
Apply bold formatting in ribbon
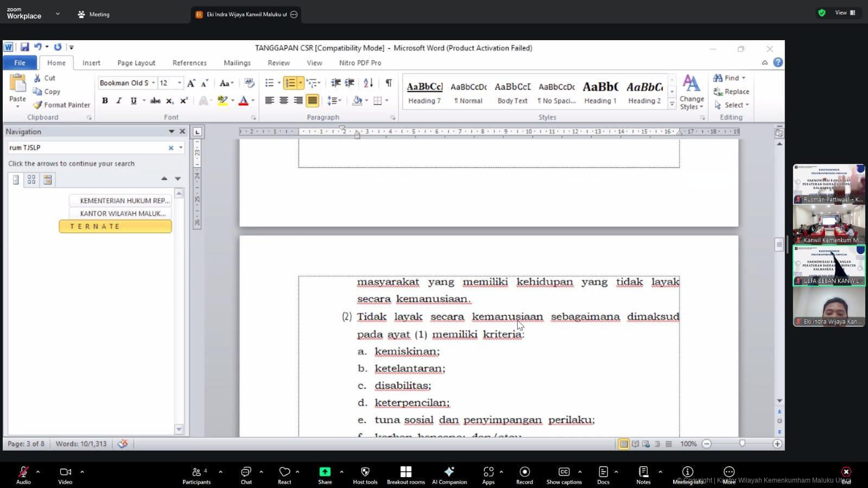coord(105,100)
